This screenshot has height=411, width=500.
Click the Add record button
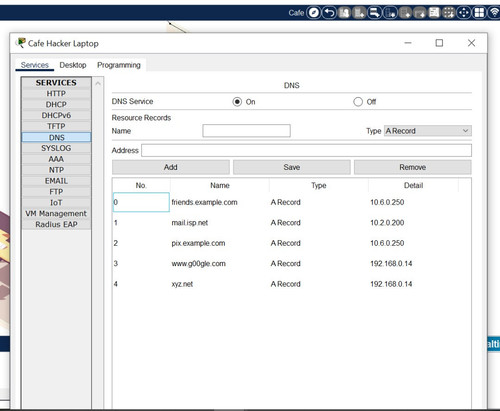[x=171, y=167]
